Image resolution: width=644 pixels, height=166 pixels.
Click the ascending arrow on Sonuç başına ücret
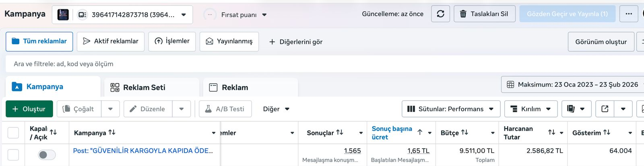(x=420, y=132)
